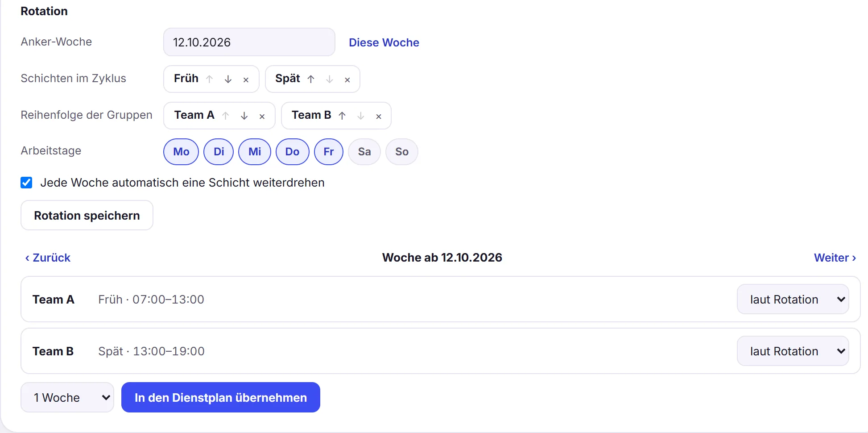
Task: Toggle Do workday
Action: click(x=293, y=152)
